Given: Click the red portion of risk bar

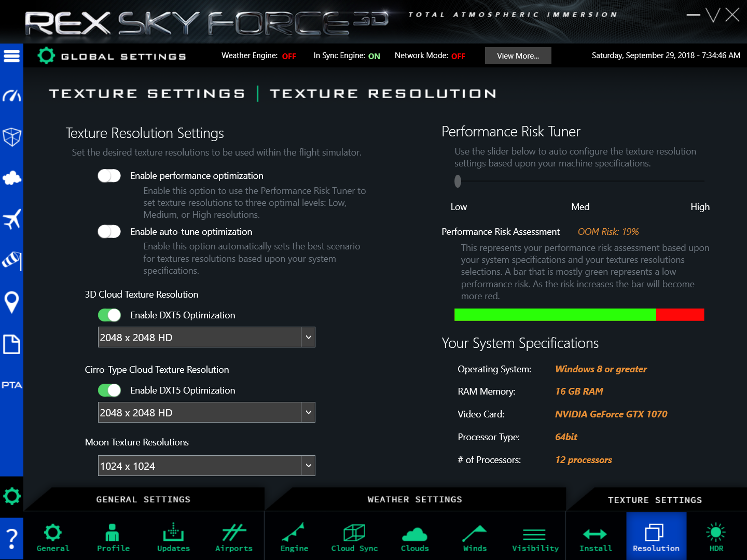Looking at the screenshot, I should [x=680, y=315].
